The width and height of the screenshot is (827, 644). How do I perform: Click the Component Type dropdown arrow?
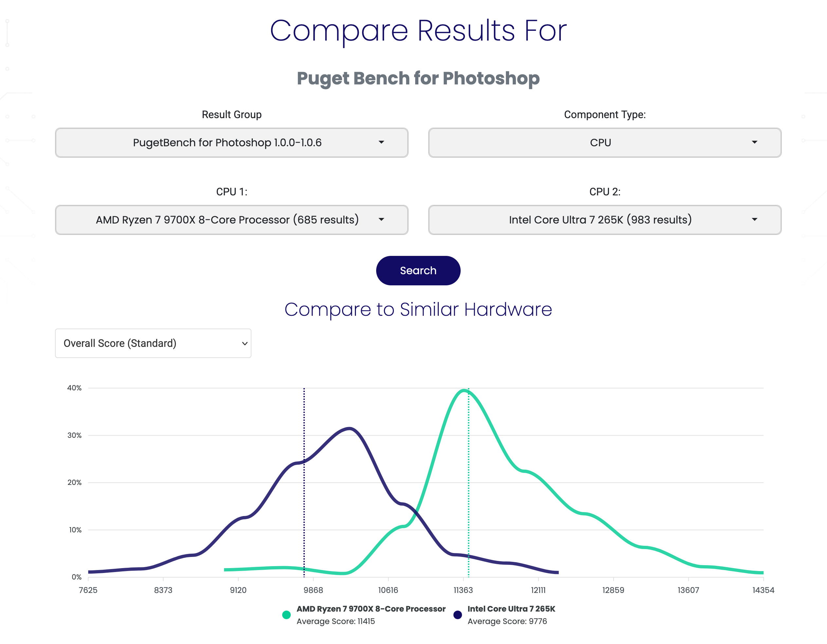(754, 142)
